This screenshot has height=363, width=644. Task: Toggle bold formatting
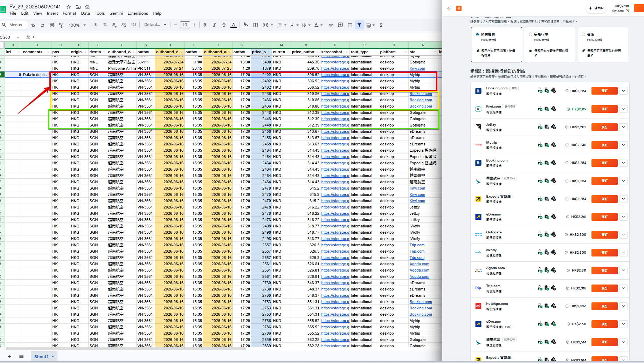coord(205,25)
